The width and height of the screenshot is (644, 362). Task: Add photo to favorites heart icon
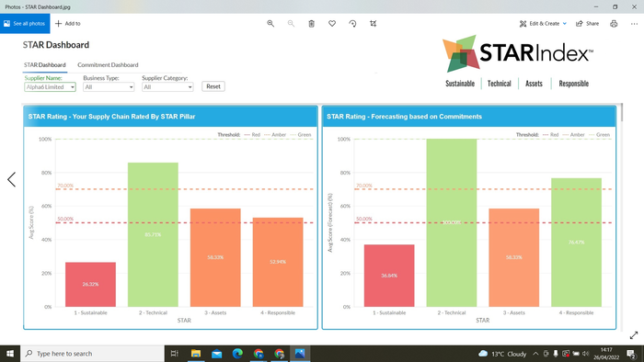point(332,24)
